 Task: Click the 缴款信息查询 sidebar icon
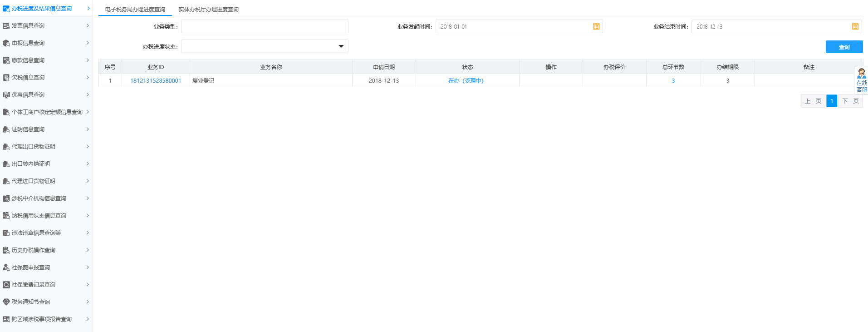6,60
